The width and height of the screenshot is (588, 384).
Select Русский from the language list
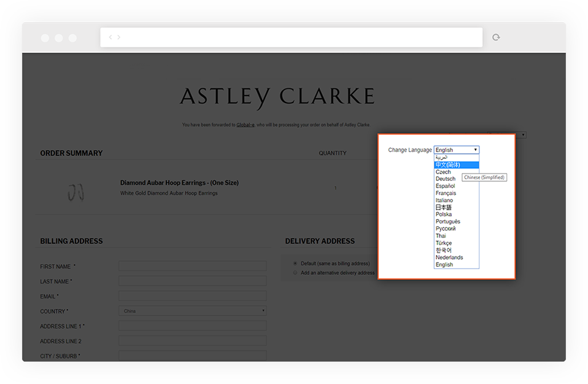pos(457,229)
